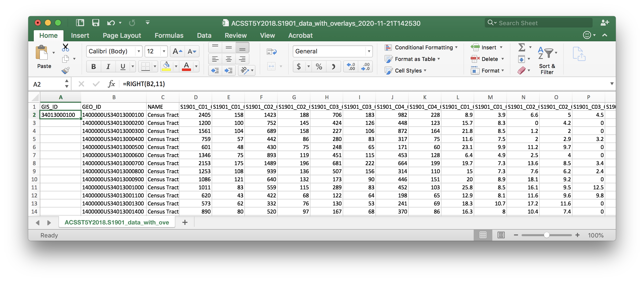Click the Wrap Text icon

(x=271, y=52)
